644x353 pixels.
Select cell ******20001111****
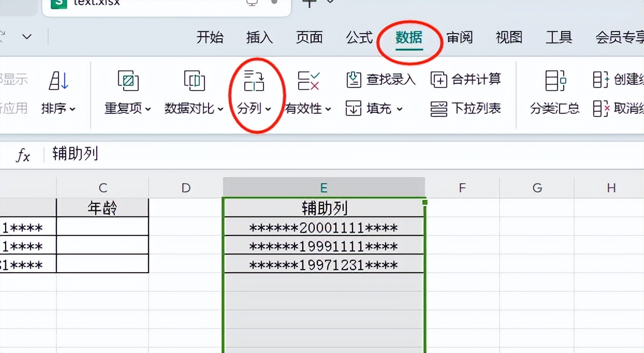[324, 227]
